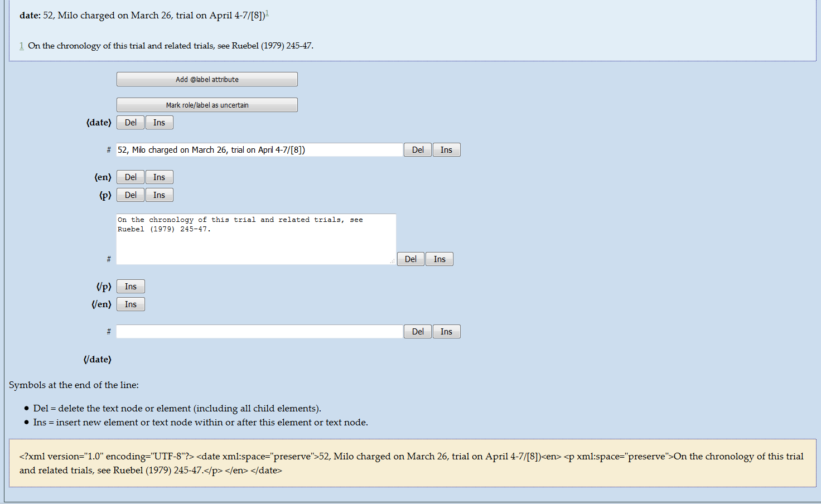Viewport: 821px width, 504px height.
Task: Click the Add @label attribute button
Action: 207,79
